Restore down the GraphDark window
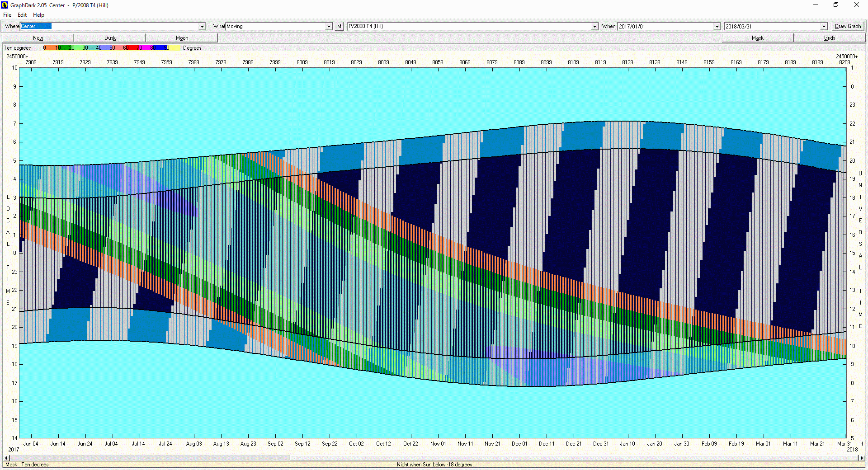868x470 pixels. click(836, 5)
